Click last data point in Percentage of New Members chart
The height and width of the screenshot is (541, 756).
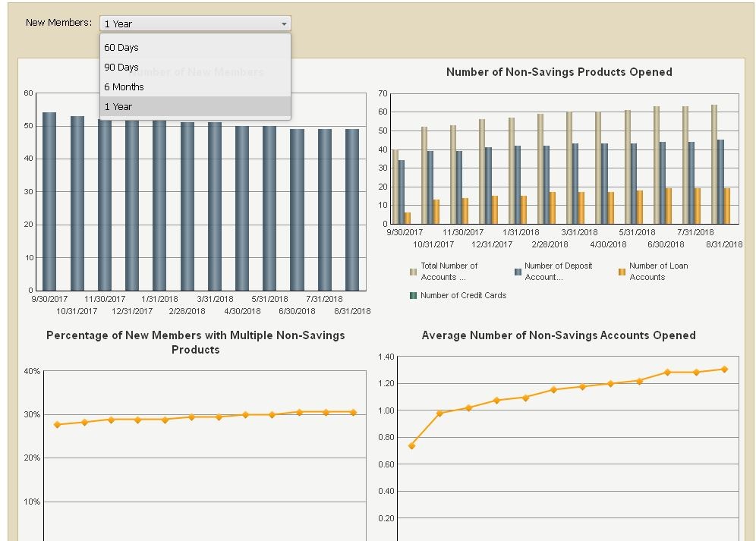coord(353,412)
